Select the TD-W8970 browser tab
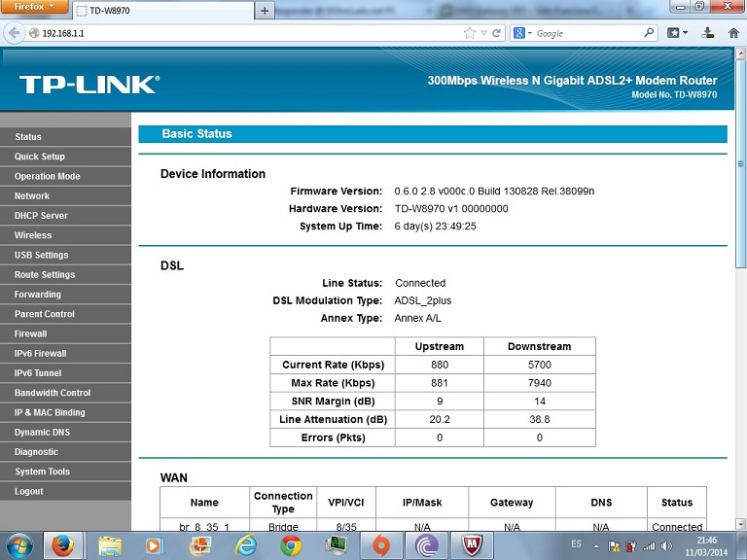Viewport: 747px width, 560px height. [x=163, y=11]
